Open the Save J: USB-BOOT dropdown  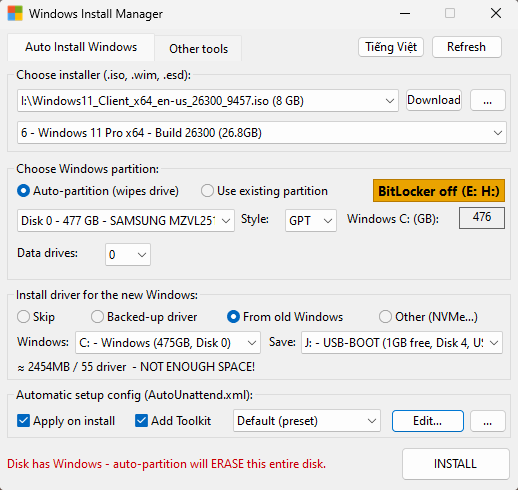pos(402,342)
